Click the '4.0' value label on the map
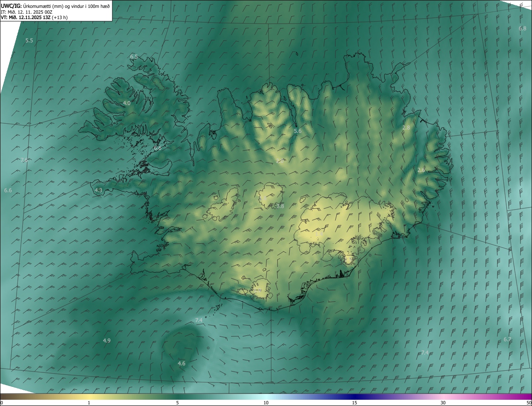The width and height of the screenshot is (532, 406). (x=127, y=103)
